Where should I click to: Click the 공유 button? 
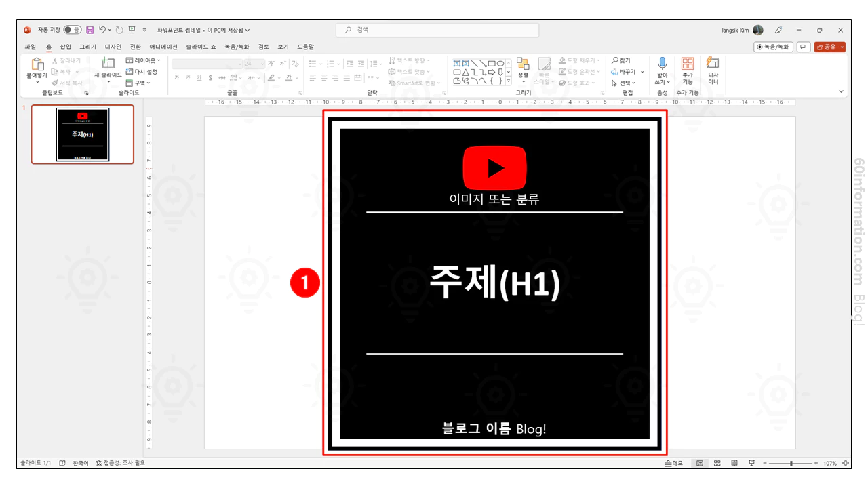pos(829,46)
